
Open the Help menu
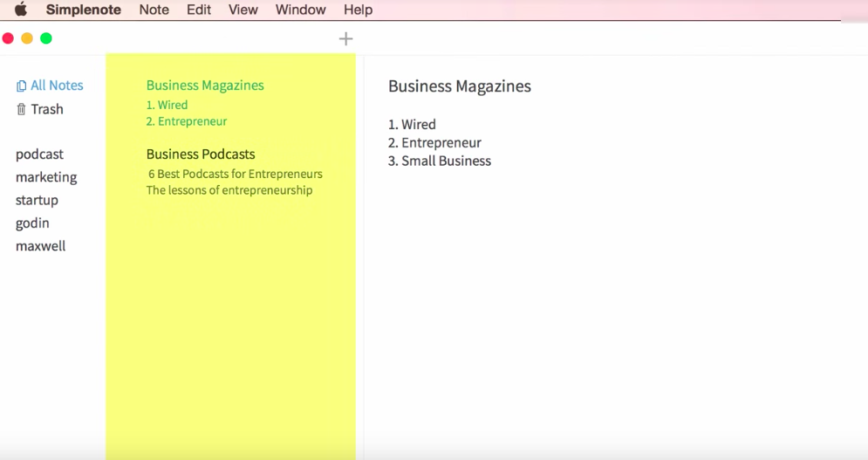358,10
